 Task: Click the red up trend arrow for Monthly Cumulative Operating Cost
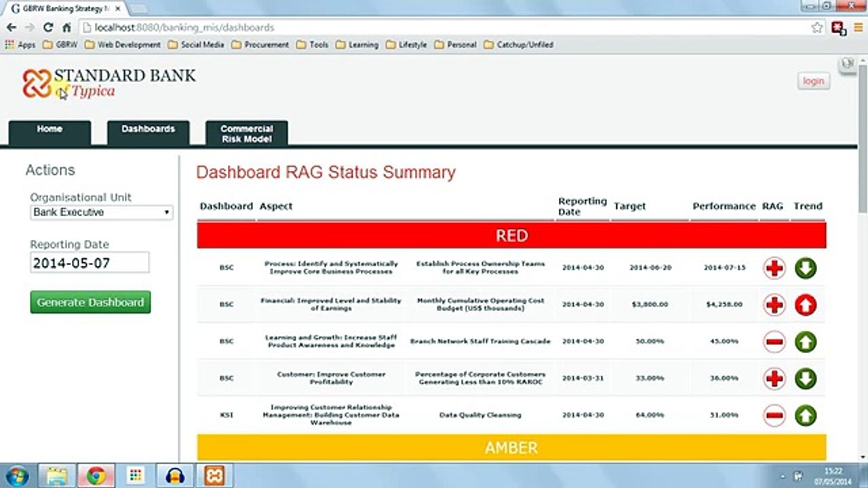pyautogui.click(x=805, y=305)
